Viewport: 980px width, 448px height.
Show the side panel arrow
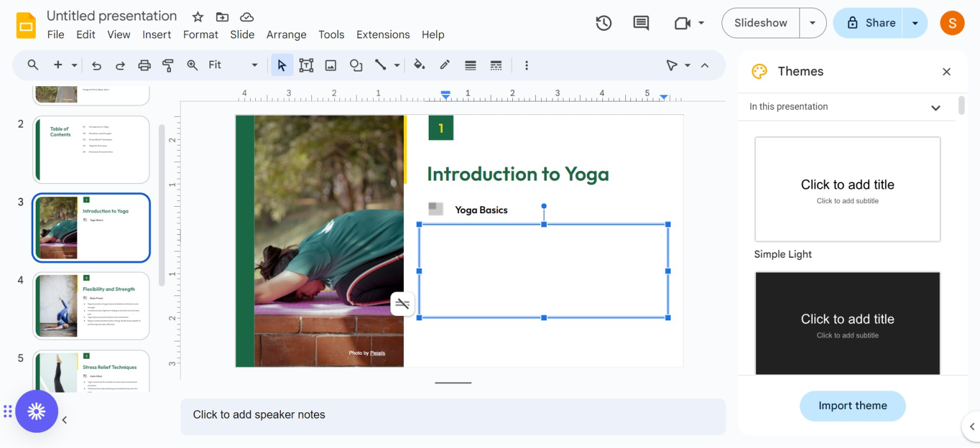click(x=972, y=427)
